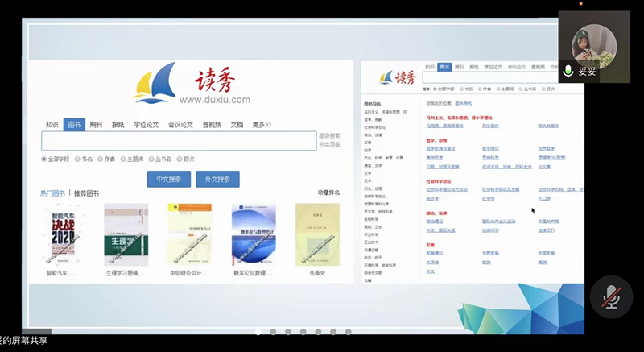Image resolution: width=644 pixels, height=352 pixels.
Task: Click the 妥妥 participant avatar
Action: (594, 46)
